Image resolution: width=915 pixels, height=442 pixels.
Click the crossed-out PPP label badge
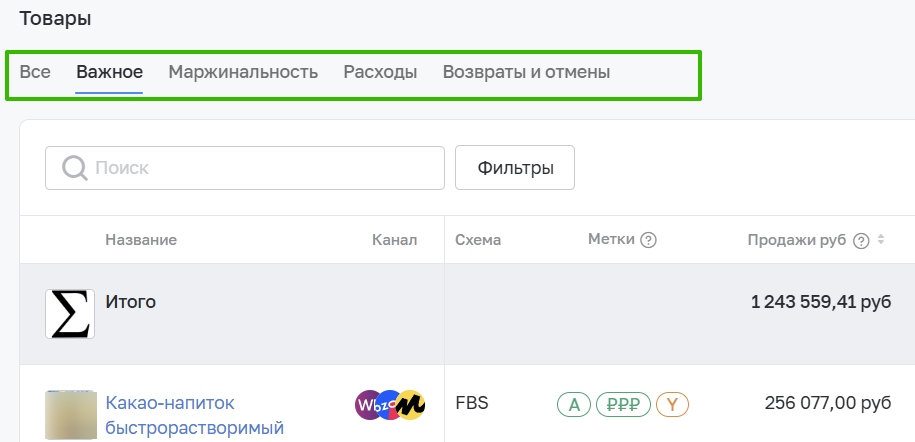coord(623,405)
